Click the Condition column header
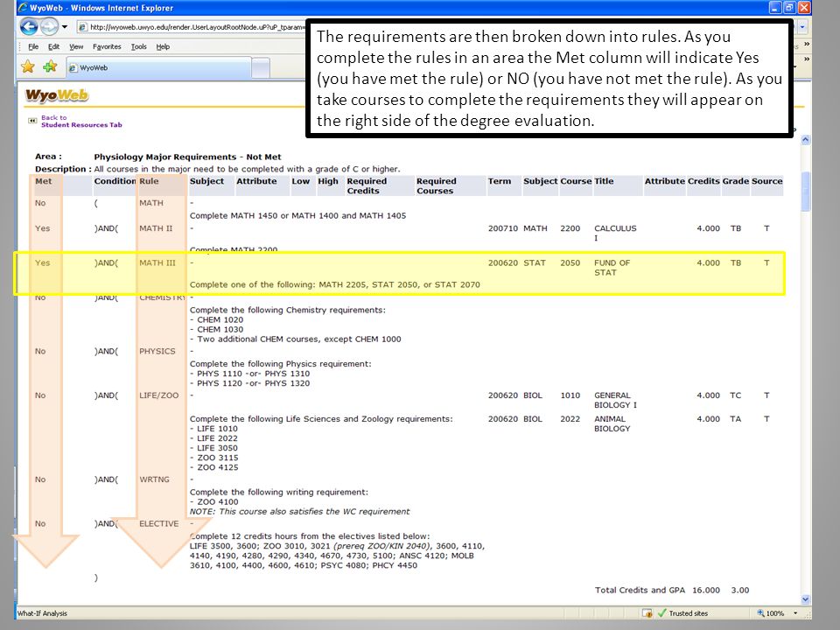 tap(115, 181)
